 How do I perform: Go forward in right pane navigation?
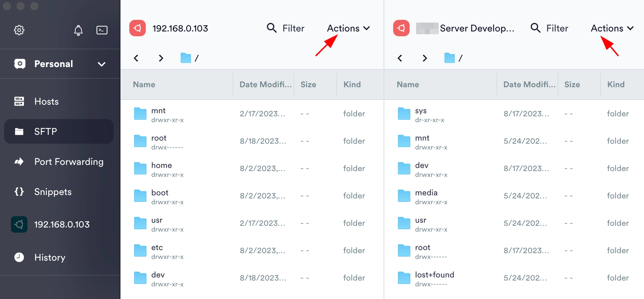click(425, 58)
